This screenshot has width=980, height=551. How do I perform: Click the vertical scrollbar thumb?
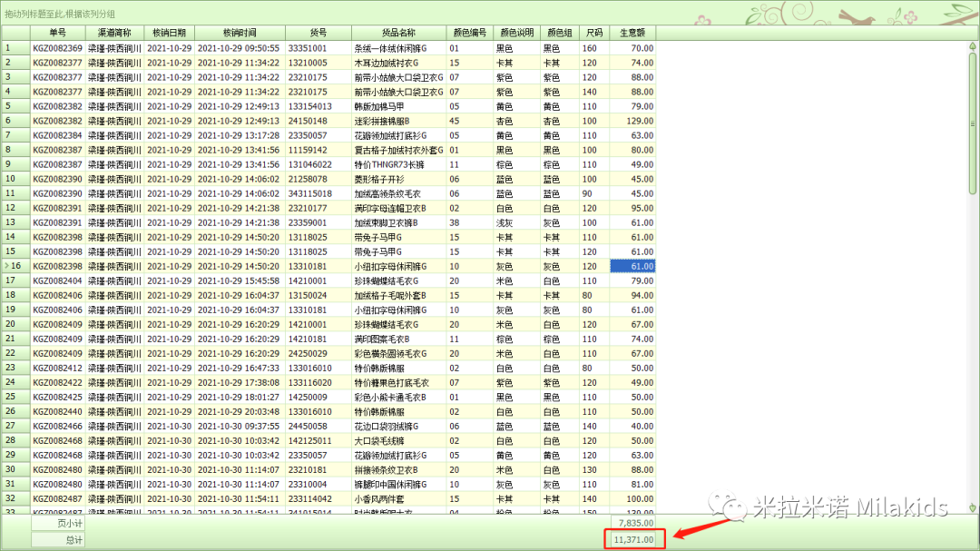coord(973,123)
